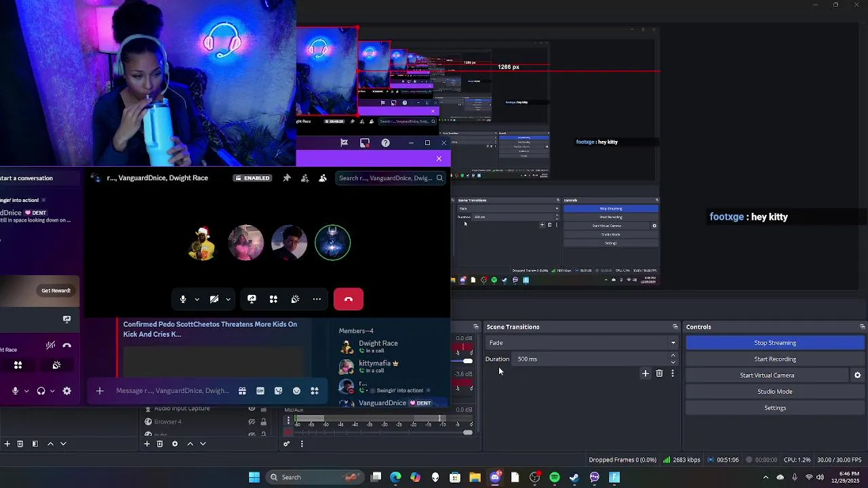The height and width of the screenshot is (488, 868).
Task: Click Windows Start button
Action: pos(254,477)
